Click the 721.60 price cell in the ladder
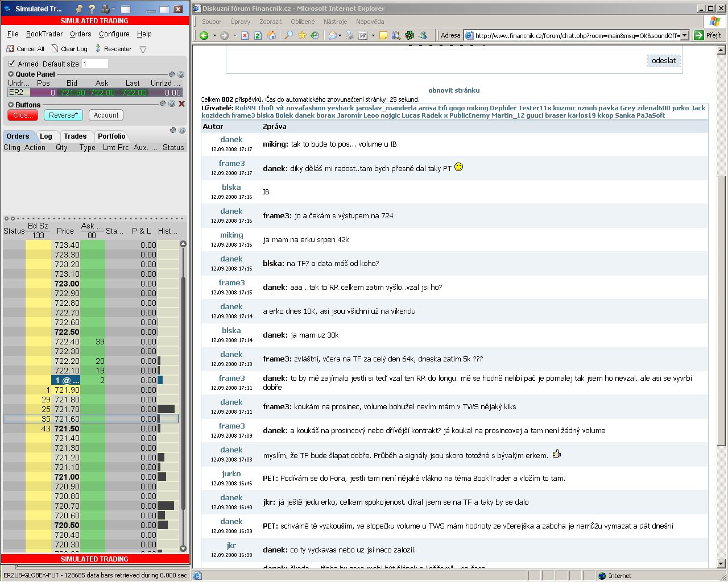Image resolution: width=728 pixels, height=582 pixels. click(67, 419)
